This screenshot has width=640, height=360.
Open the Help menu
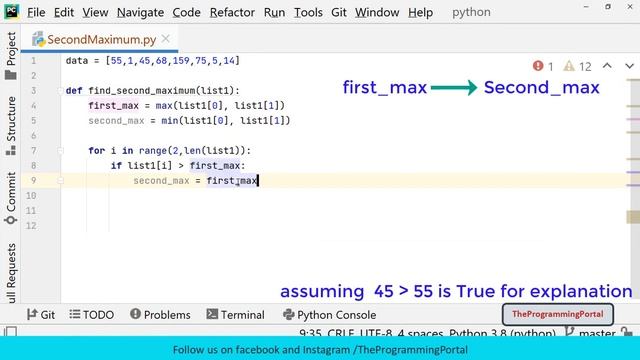pos(420,12)
